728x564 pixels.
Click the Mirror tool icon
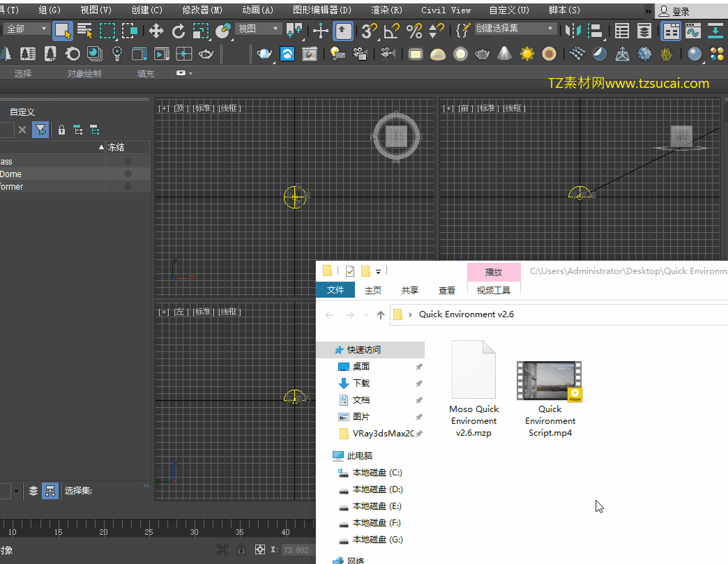click(x=573, y=31)
